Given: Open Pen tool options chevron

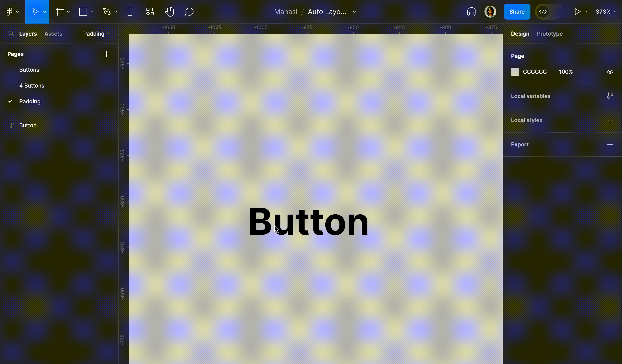Looking at the screenshot, I should coord(116,12).
